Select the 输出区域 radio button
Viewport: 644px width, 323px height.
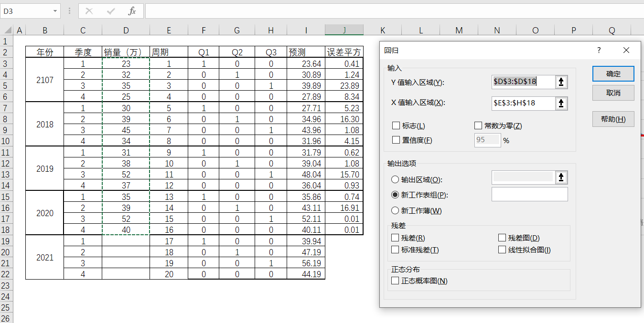coord(395,180)
